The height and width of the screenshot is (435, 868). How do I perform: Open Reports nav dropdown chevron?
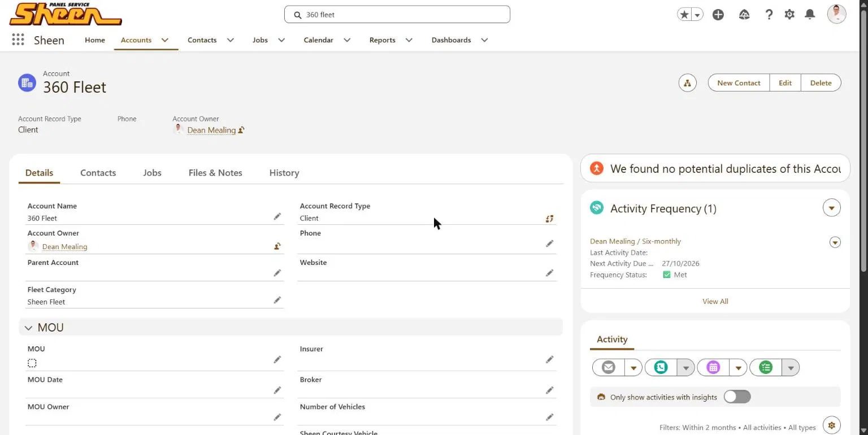pyautogui.click(x=409, y=40)
